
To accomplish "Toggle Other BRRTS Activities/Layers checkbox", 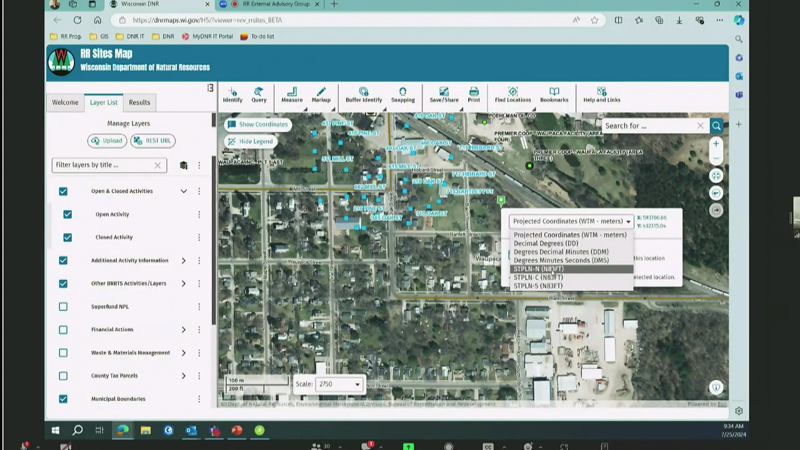I will pos(63,284).
